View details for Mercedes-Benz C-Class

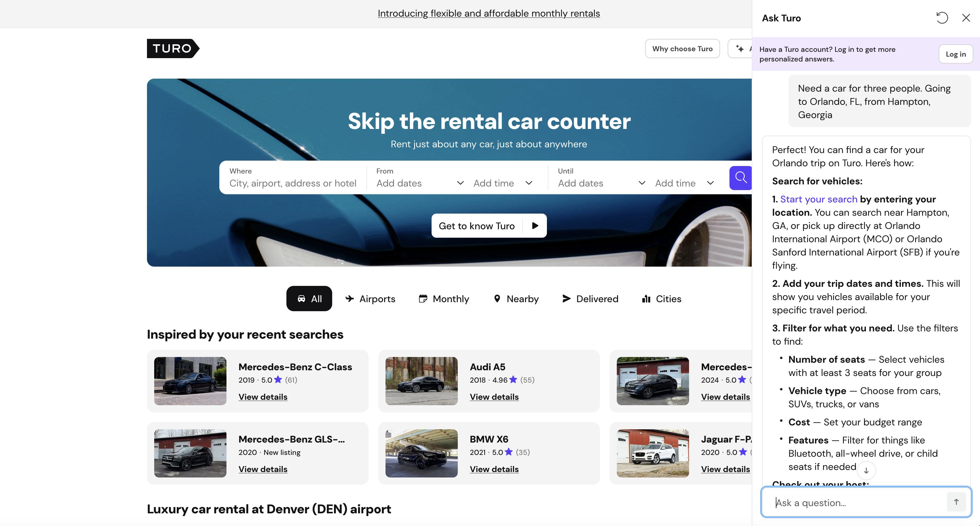[263, 397]
